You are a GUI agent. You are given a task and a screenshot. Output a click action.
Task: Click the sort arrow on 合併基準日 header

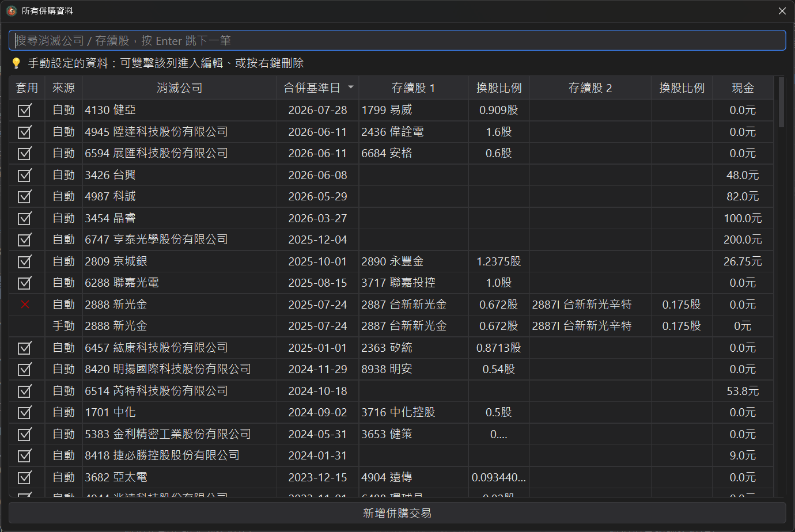(x=350, y=88)
